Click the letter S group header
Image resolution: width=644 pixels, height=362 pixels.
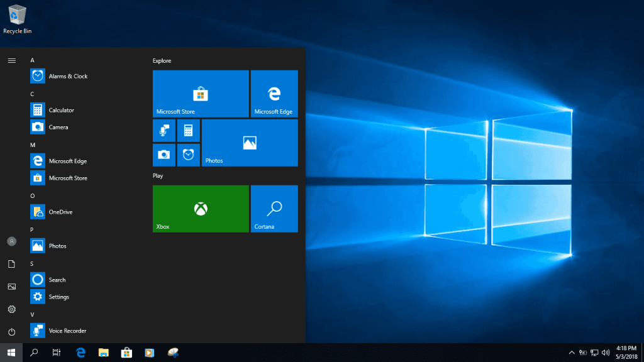(x=32, y=264)
